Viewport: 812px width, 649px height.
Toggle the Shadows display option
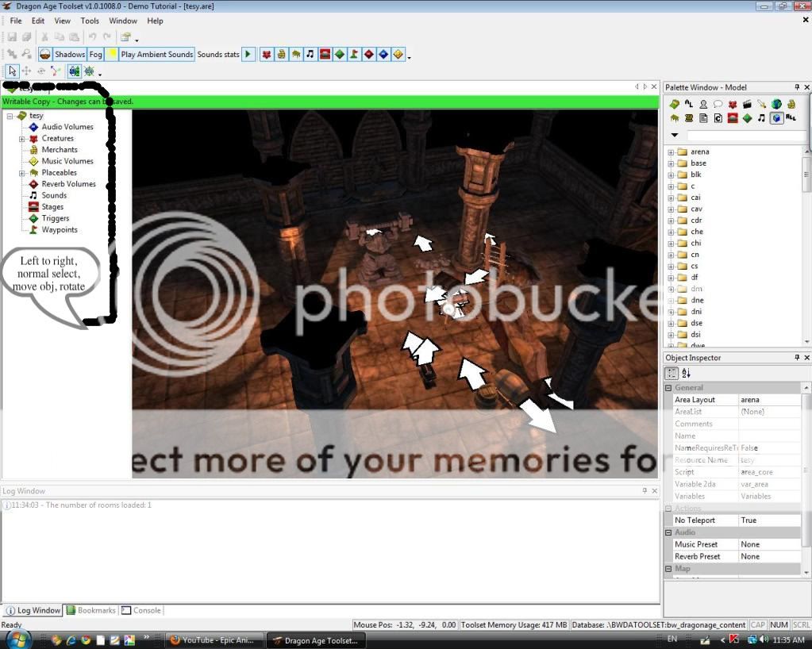pos(69,54)
